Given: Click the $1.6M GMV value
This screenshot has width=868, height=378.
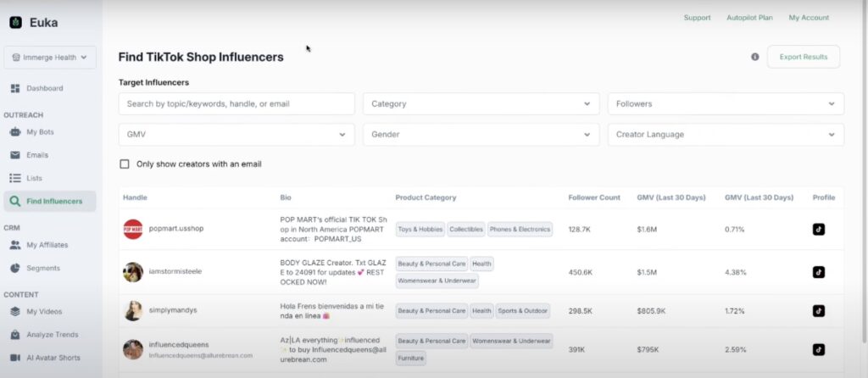Looking at the screenshot, I should coord(647,229).
